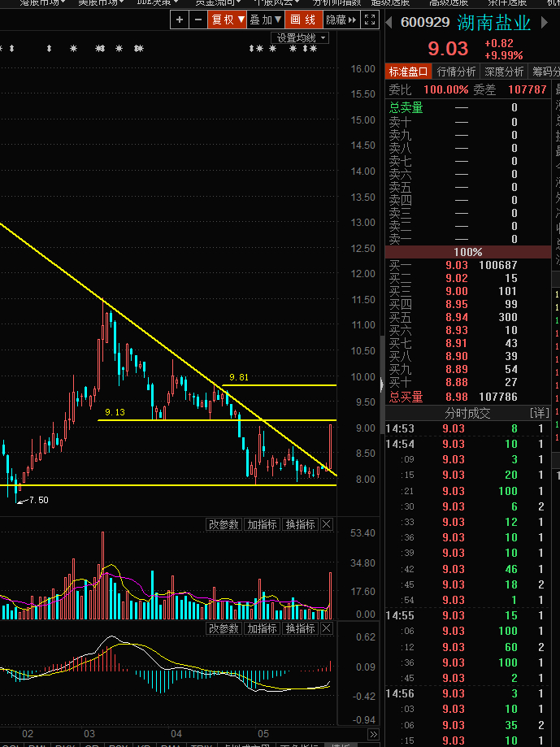Click the 总买量 107786 row
Image resolution: width=560 pixels, height=747 pixels.
(467, 397)
